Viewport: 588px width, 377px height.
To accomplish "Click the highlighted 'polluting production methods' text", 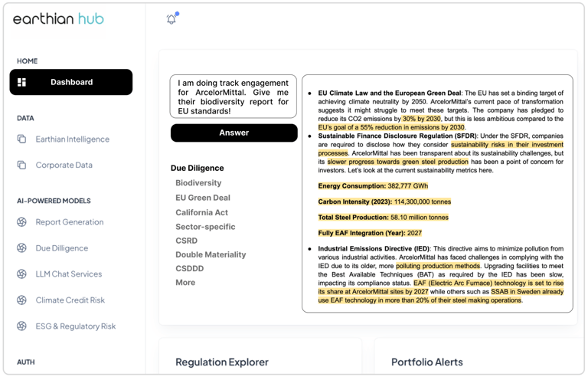I will pos(438,266).
